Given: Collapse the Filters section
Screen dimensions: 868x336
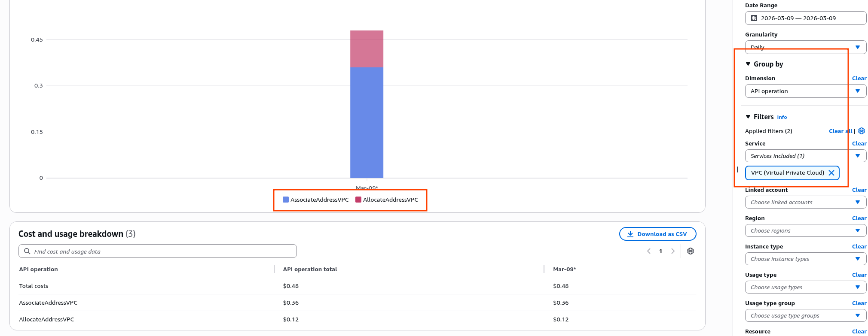Looking at the screenshot, I should pos(748,117).
